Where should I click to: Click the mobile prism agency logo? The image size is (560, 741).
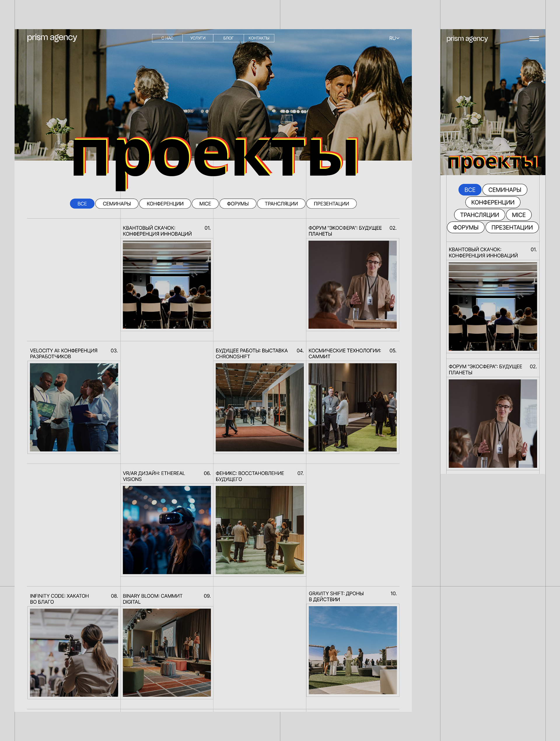467,38
